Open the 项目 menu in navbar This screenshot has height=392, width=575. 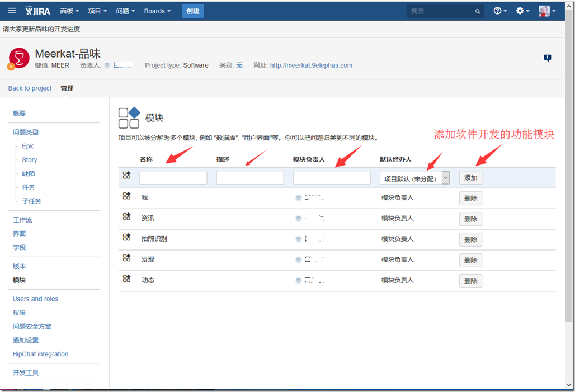pyautogui.click(x=97, y=11)
